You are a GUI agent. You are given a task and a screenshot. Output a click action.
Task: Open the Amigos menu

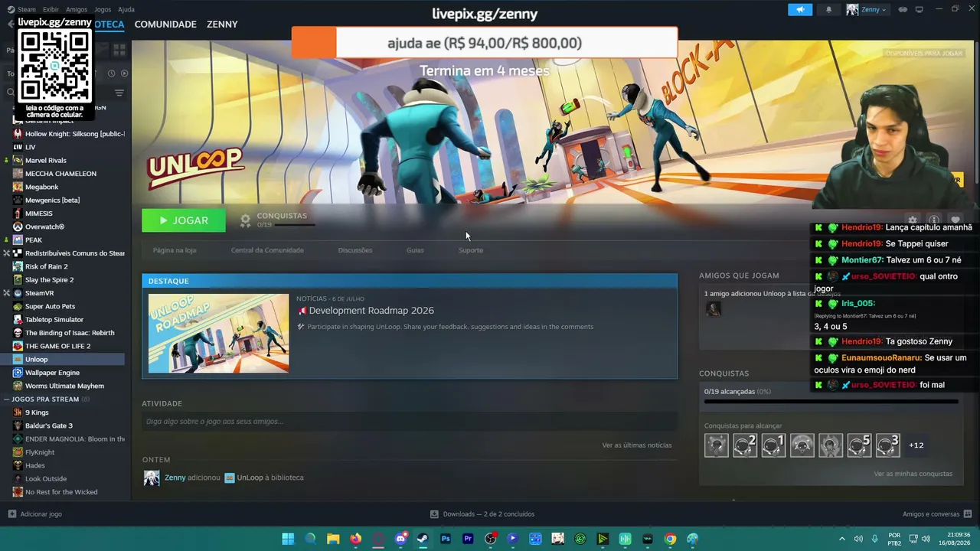point(77,9)
